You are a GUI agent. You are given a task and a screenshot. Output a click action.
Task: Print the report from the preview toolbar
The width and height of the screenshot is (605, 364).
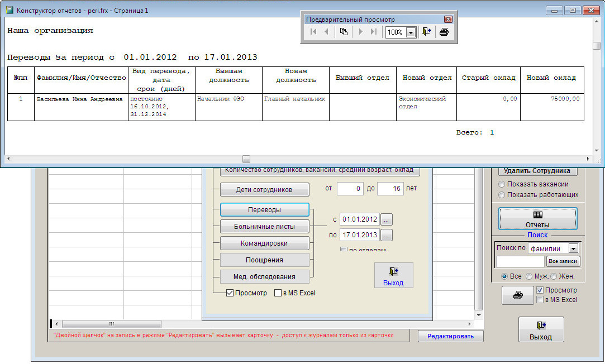click(444, 32)
